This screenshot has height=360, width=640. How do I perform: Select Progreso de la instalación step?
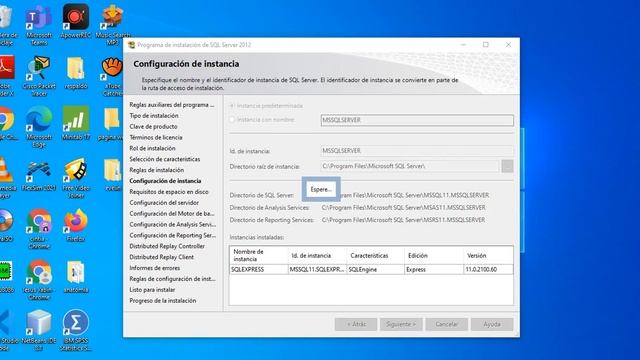point(163,300)
